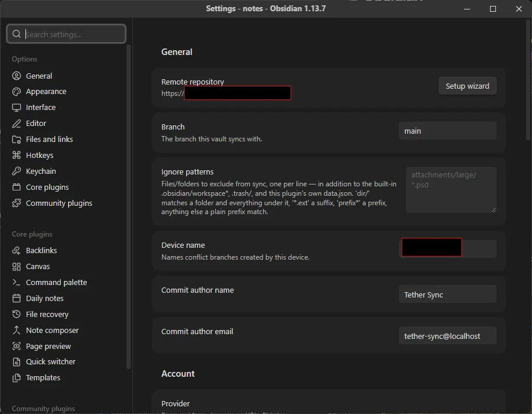This screenshot has height=414, width=532.
Task: Click the Templates copy icon
Action: (17, 378)
